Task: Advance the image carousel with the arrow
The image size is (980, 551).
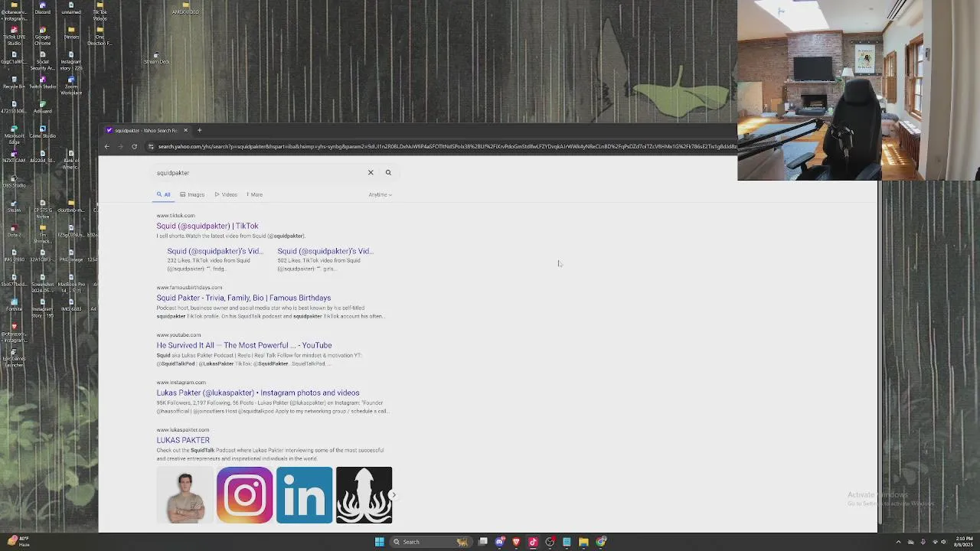Action: pos(393,495)
